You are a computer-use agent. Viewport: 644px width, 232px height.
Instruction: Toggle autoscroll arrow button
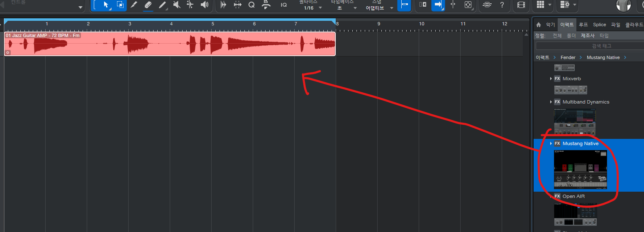click(x=437, y=5)
